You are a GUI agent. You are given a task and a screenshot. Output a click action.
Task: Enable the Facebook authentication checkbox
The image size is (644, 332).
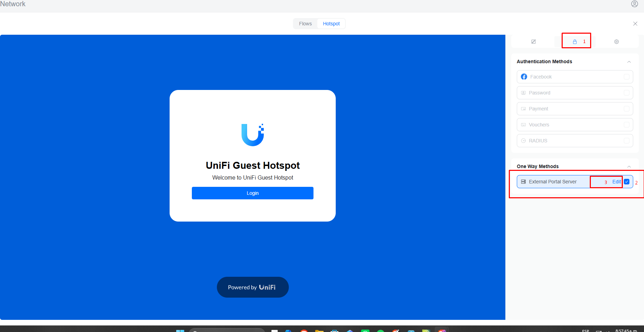pos(627,77)
